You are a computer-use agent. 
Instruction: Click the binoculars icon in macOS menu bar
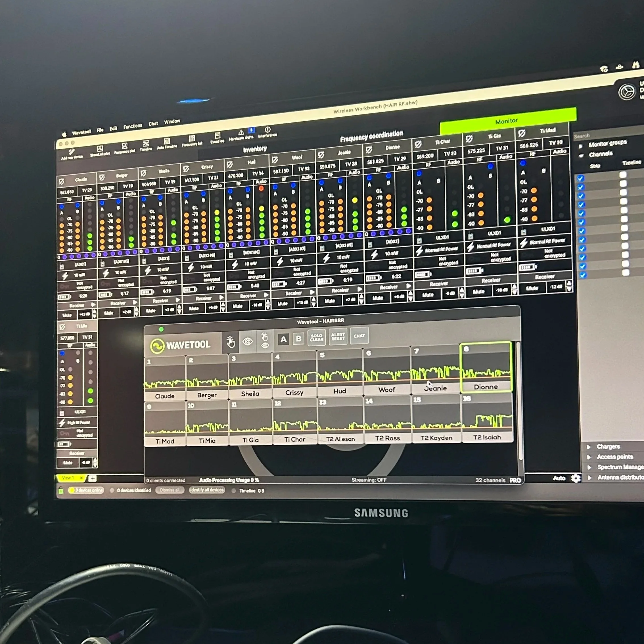(x=636, y=64)
